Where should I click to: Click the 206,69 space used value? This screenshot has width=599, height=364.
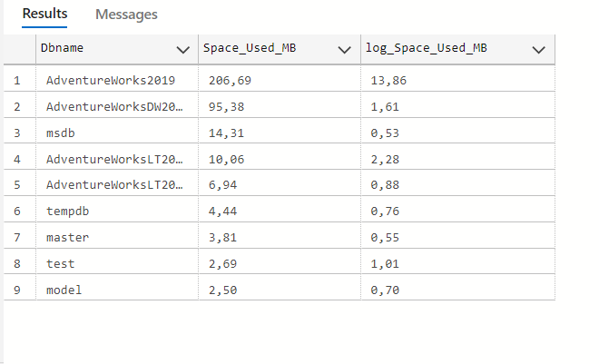pos(228,80)
